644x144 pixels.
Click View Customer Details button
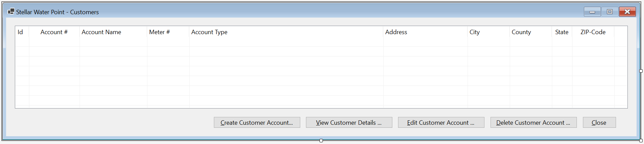tap(349, 122)
